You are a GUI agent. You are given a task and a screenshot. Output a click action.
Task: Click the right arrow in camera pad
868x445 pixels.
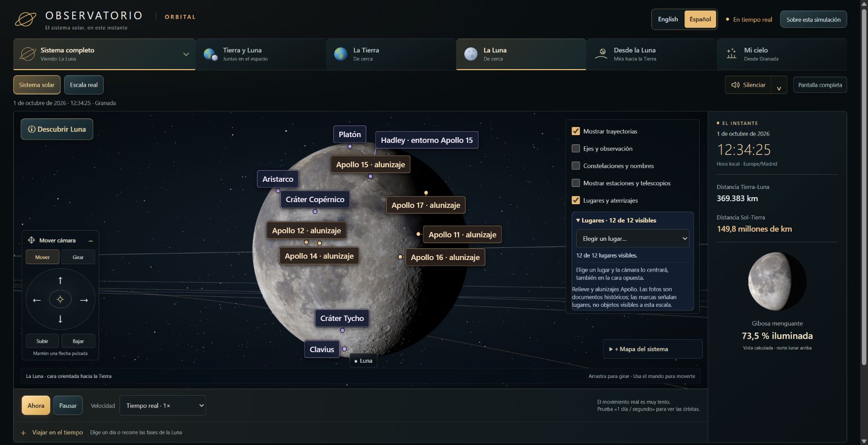coord(84,300)
